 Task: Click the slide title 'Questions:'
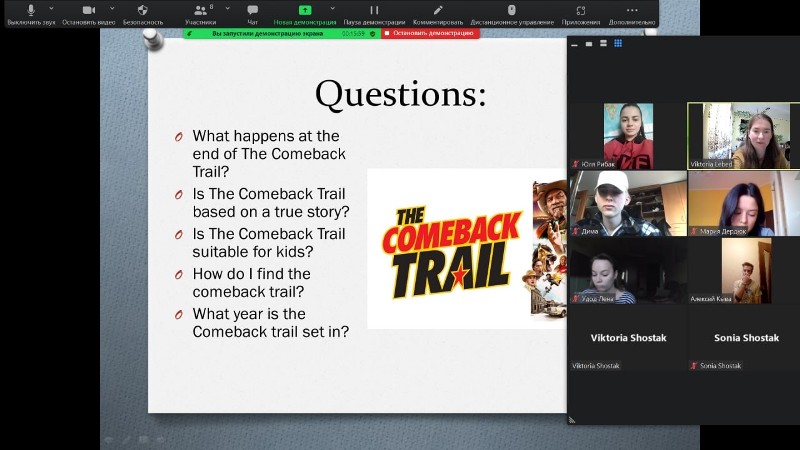click(x=401, y=94)
